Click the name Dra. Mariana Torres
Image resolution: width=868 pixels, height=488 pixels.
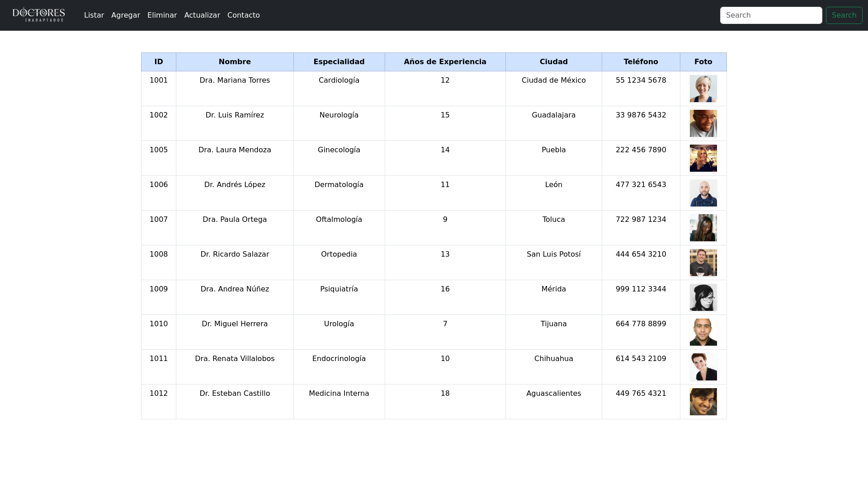click(x=235, y=80)
